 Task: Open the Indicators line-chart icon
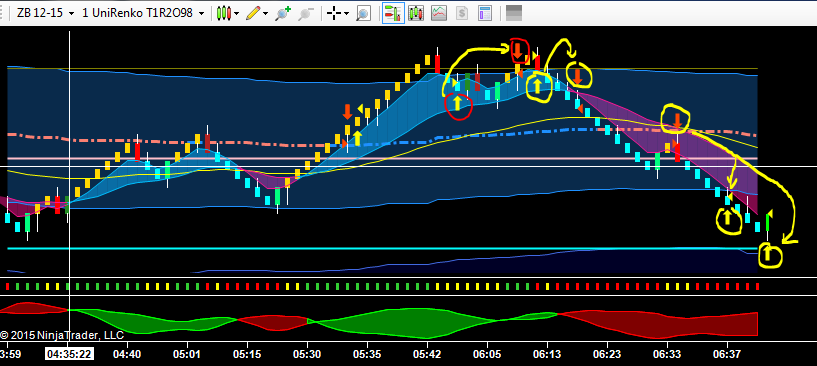click(x=439, y=13)
